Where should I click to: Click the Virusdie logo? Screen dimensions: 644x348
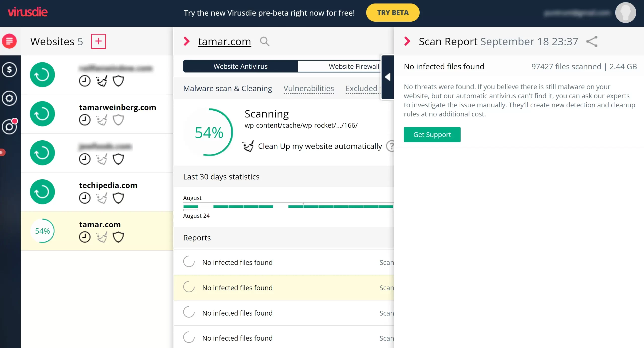(28, 12)
